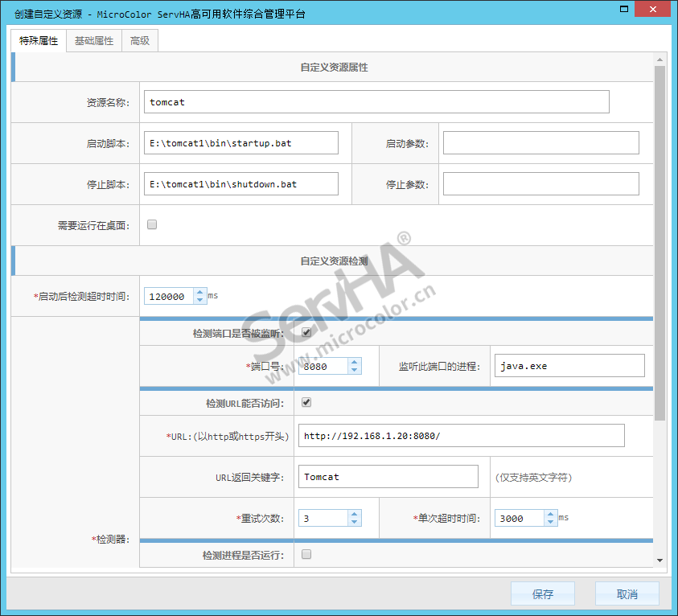Click the 资源名称 field containing tomcat
This screenshot has height=616, width=678.
tap(376, 102)
